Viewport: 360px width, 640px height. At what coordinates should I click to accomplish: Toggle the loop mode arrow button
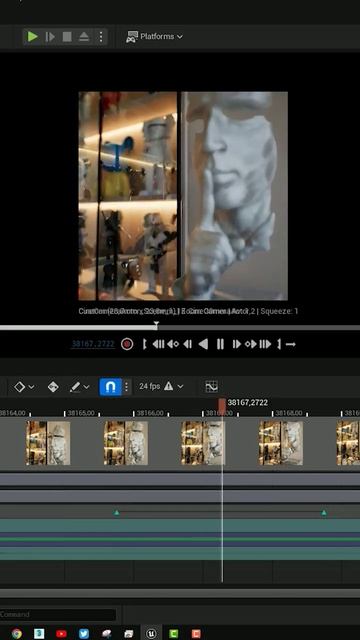(291, 344)
